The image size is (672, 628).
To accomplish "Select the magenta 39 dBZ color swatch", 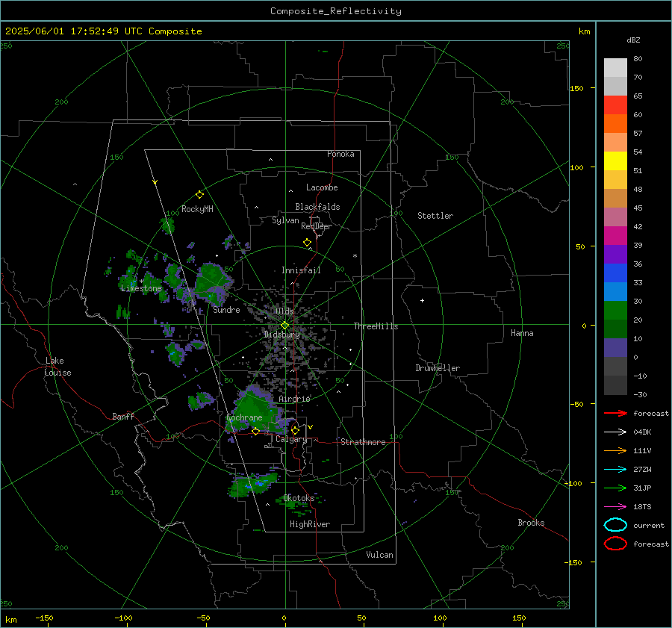I will click(x=615, y=236).
